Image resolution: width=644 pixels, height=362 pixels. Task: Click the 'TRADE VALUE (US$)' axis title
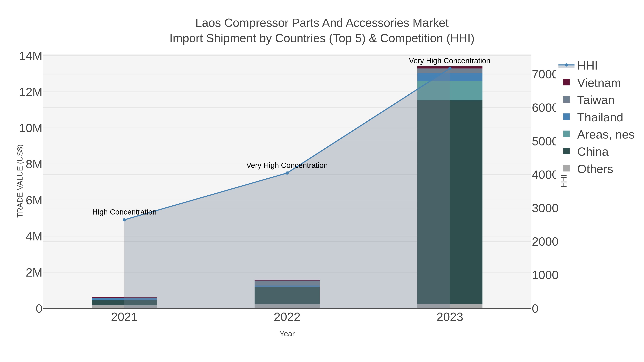pos(20,181)
